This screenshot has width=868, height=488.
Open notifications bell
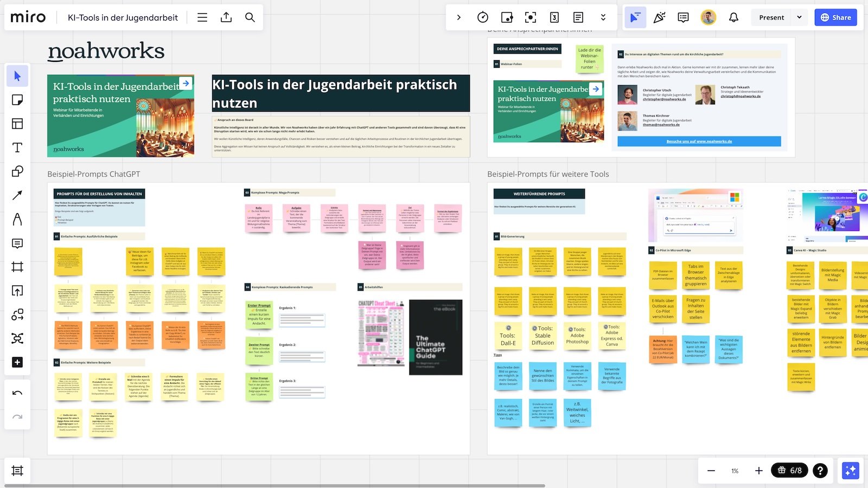pyautogui.click(x=733, y=17)
